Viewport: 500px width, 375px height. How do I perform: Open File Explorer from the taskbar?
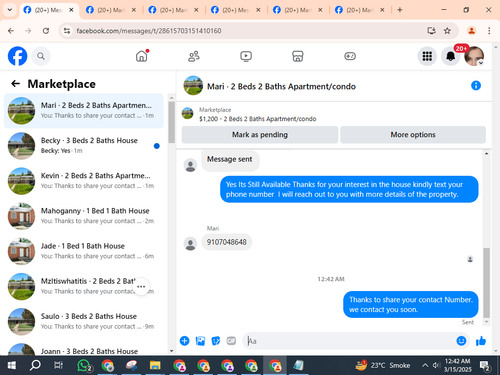click(x=155, y=365)
